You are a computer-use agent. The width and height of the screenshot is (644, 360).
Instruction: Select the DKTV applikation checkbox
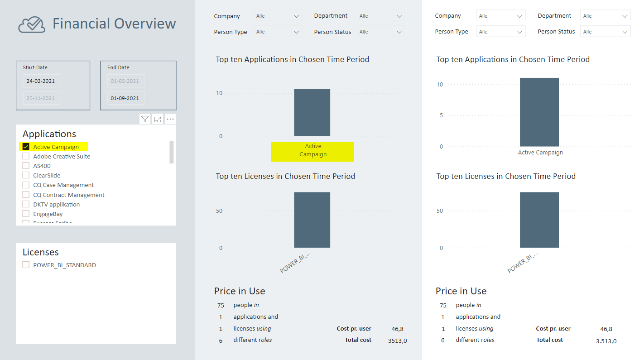(26, 204)
